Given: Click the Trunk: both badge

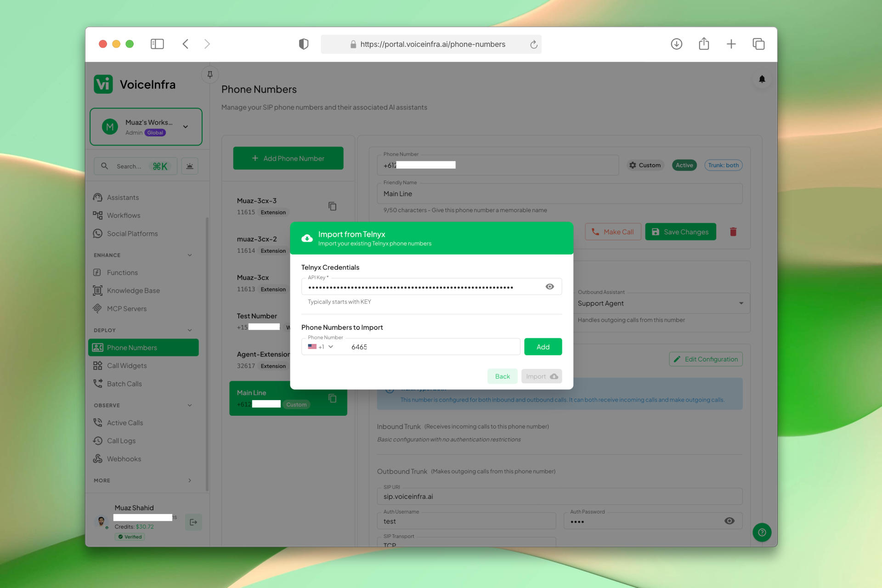Looking at the screenshot, I should point(724,165).
